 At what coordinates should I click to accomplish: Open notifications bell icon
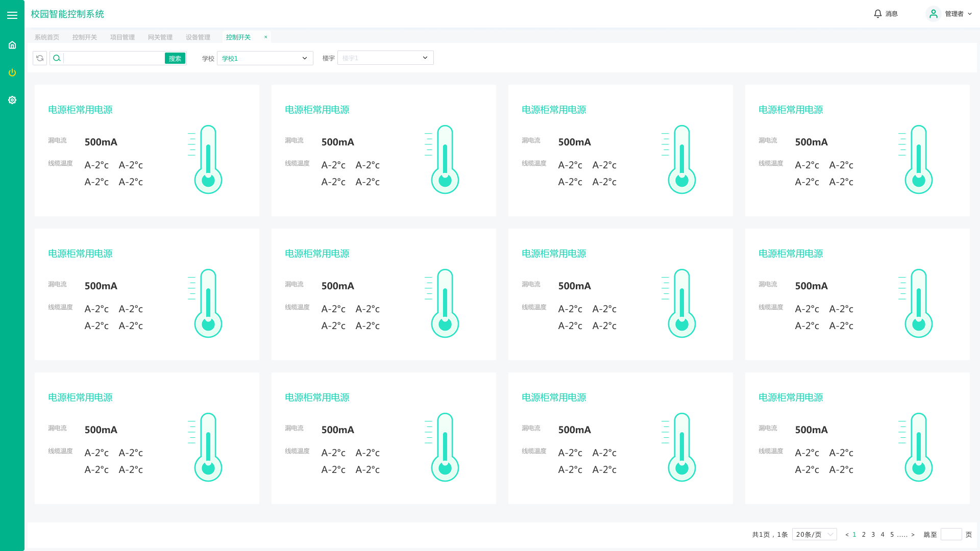[878, 14]
